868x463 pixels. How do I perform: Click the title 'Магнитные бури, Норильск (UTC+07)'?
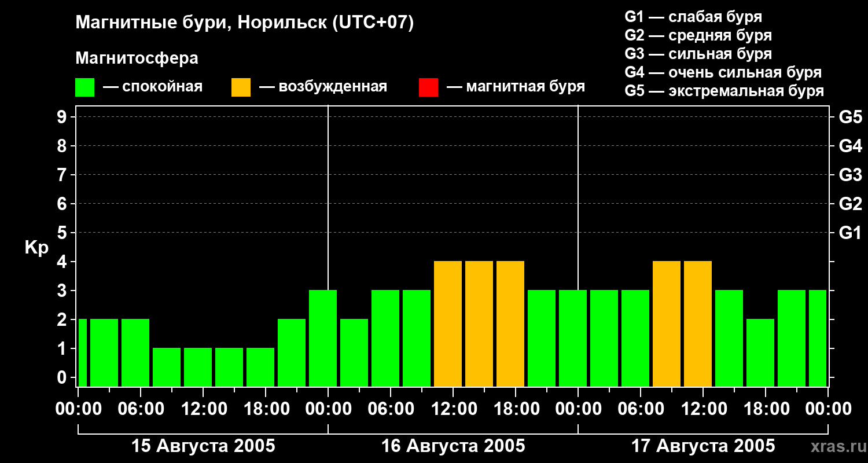point(245,23)
